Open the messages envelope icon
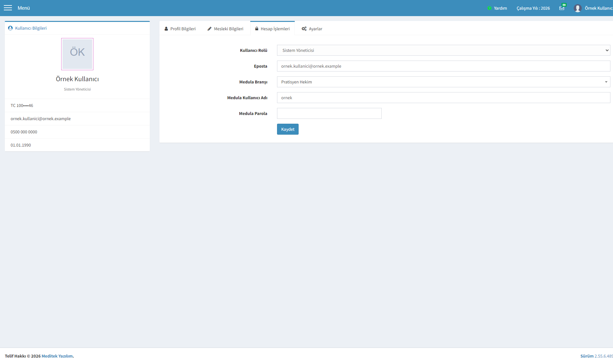Screen dimensions: 613x364 pos(562,8)
